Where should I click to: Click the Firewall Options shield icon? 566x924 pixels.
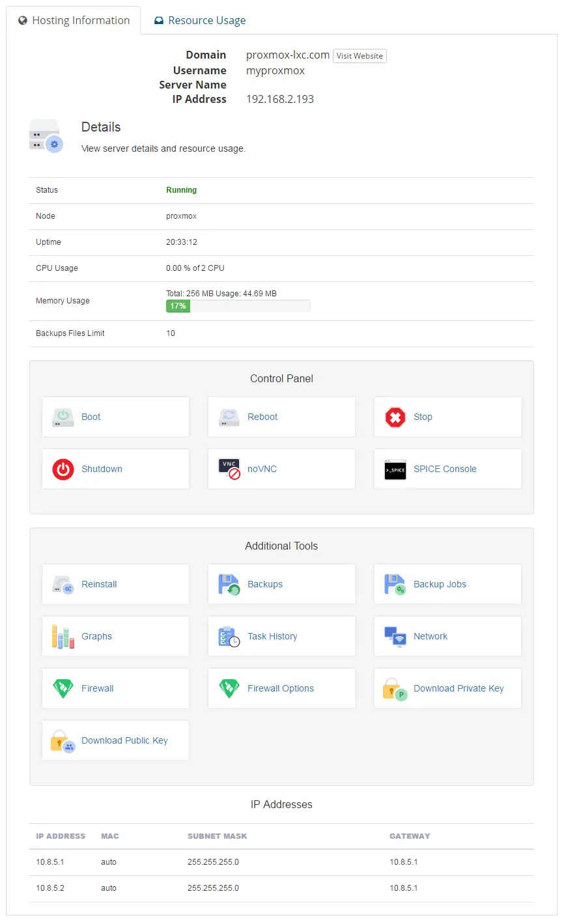coord(229,688)
